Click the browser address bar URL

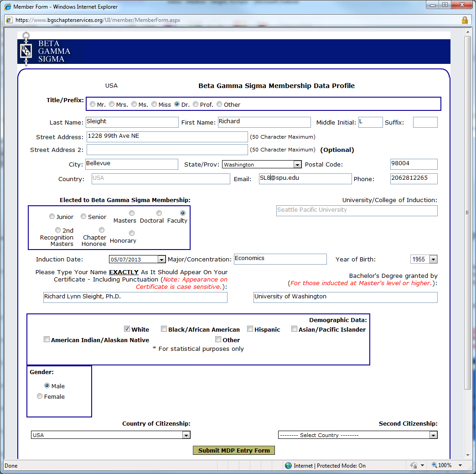pos(98,20)
